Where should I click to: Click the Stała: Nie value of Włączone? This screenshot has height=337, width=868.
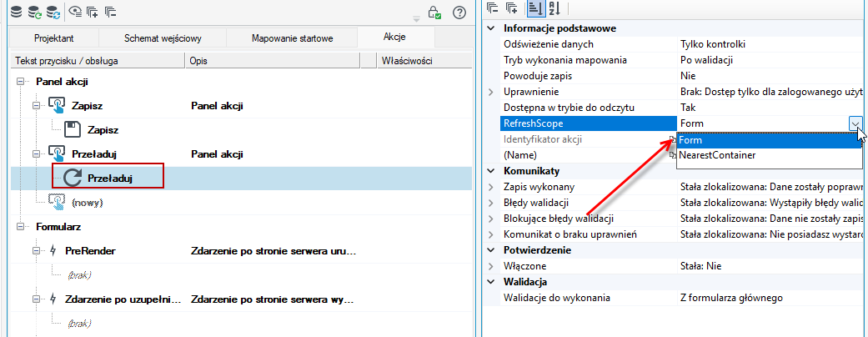click(772, 266)
